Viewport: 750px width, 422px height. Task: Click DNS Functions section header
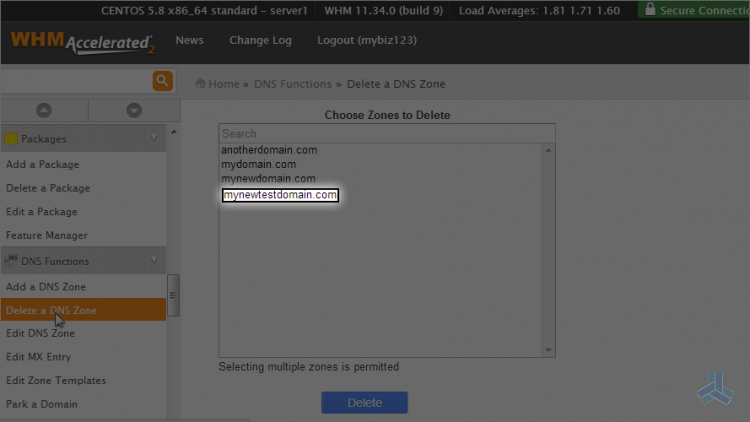(x=83, y=261)
